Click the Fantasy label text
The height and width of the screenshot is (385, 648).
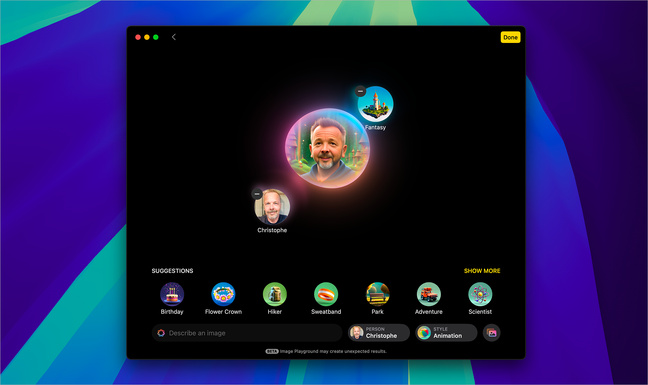click(x=375, y=127)
